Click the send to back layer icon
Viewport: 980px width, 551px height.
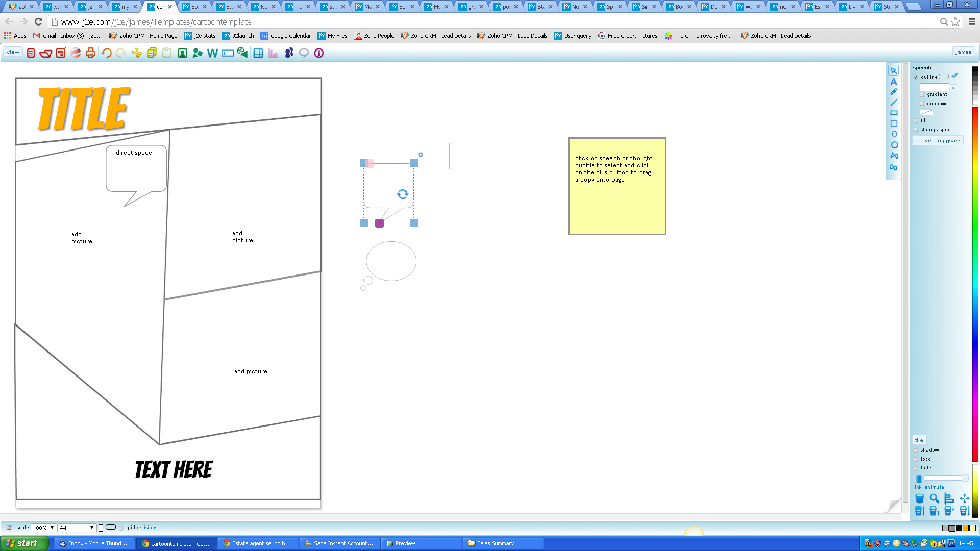(964, 511)
